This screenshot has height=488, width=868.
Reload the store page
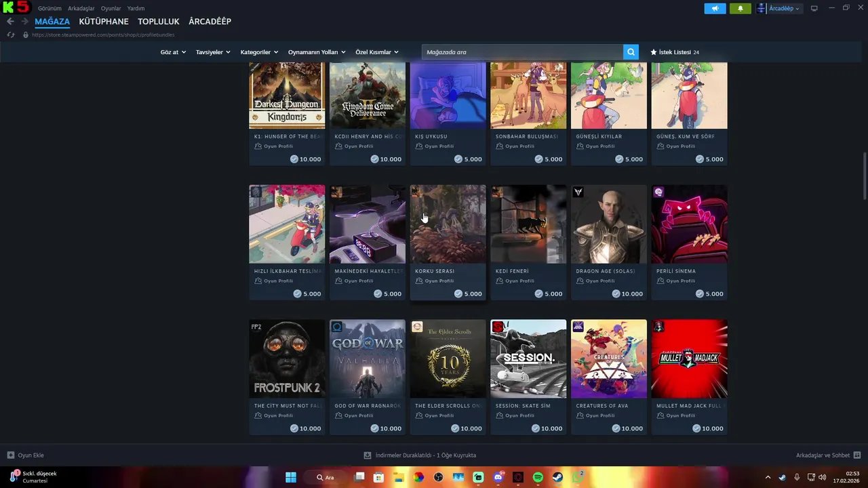pyautogui.click(x=10, y=35)
